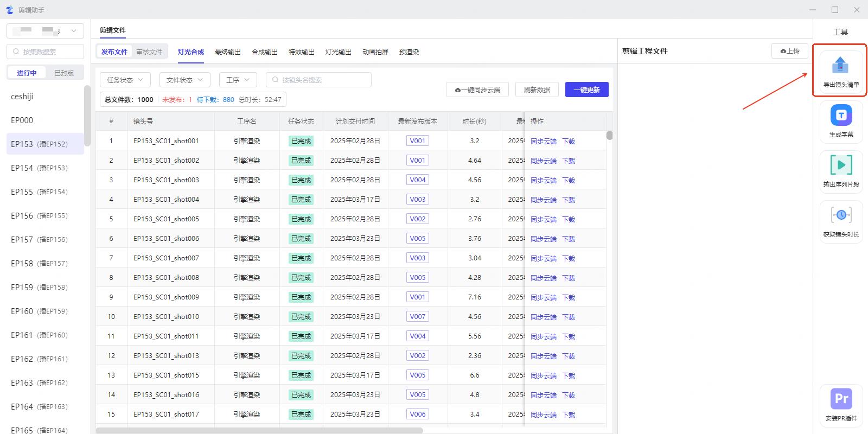This screenshot has width=868, height=434.
Task: Expand the 任务状态 dropdown
Action: 125,80
